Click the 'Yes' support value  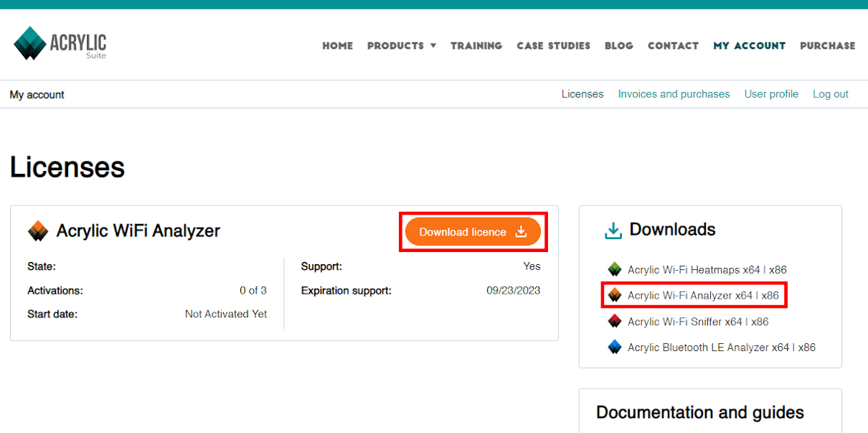532,266
